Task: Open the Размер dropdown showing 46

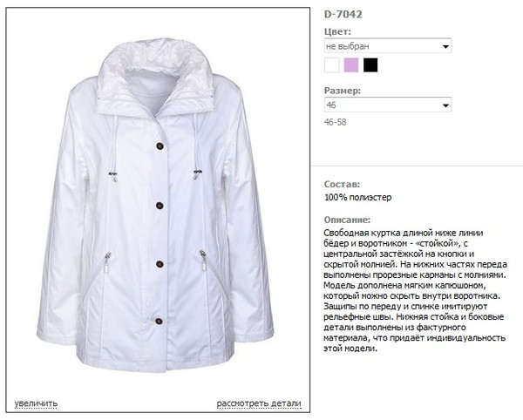Action: pos(388,105)
